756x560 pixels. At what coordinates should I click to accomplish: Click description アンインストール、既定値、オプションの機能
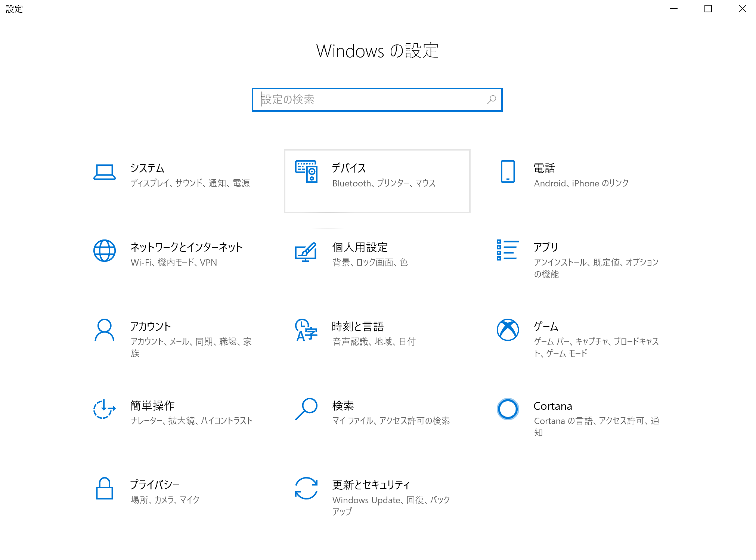pyautogui.click(x=596, y=268)
